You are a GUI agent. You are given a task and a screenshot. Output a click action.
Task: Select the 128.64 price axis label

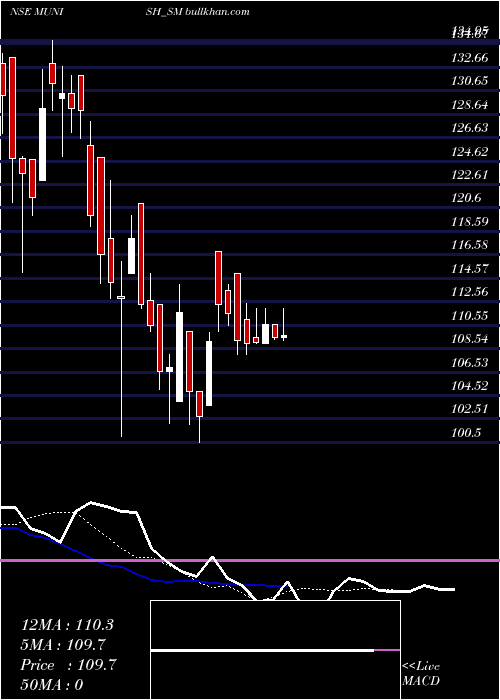470,105
